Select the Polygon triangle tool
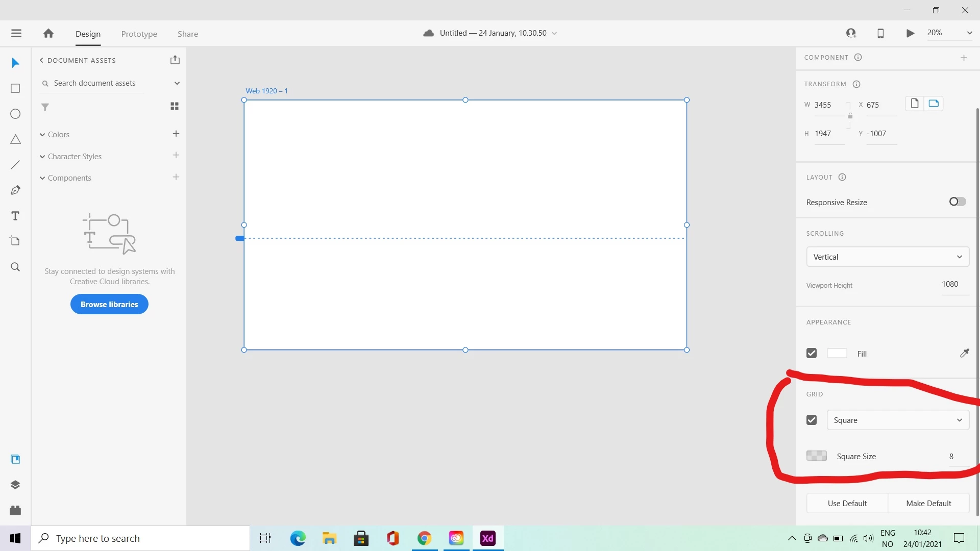 pos(15,139)
